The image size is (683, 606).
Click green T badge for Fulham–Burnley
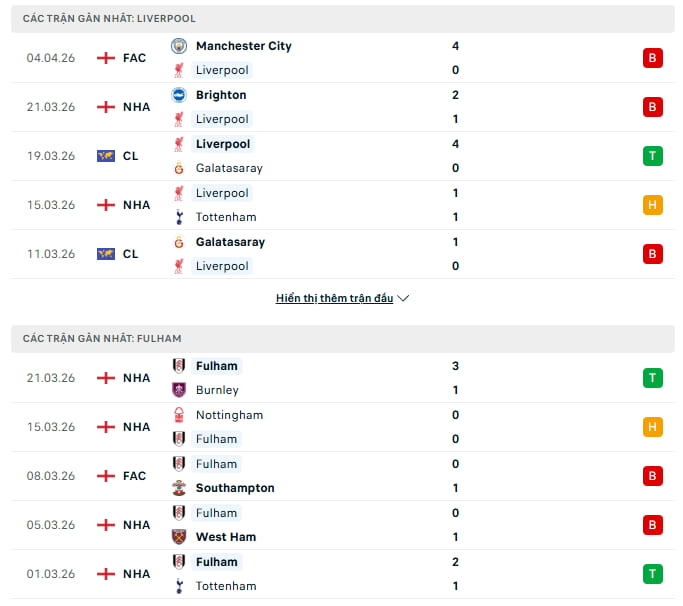click(653, 378)
